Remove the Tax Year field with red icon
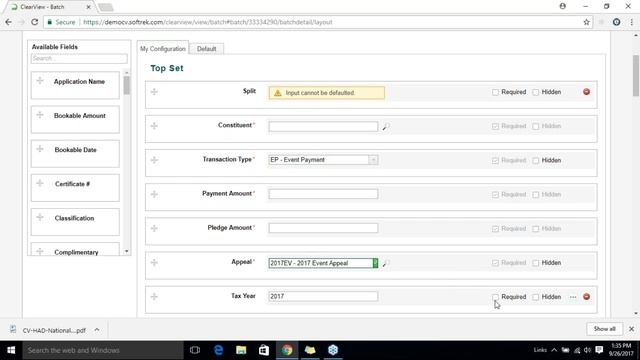 pyautogui.click(x=586, y=297)
